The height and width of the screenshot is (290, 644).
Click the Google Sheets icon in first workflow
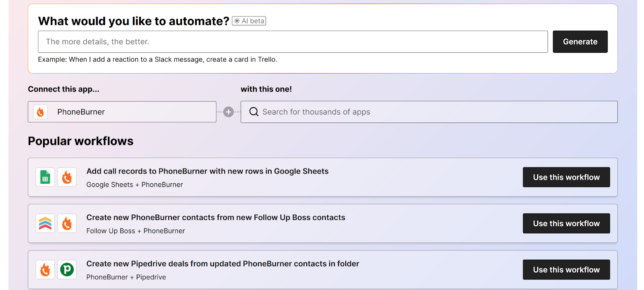(x=45, y=177)
